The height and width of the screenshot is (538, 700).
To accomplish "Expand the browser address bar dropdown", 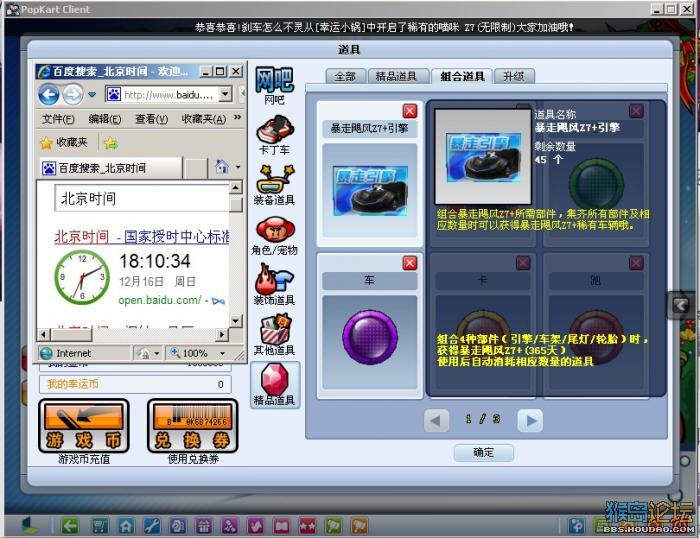I will click(x=225, y=94).
